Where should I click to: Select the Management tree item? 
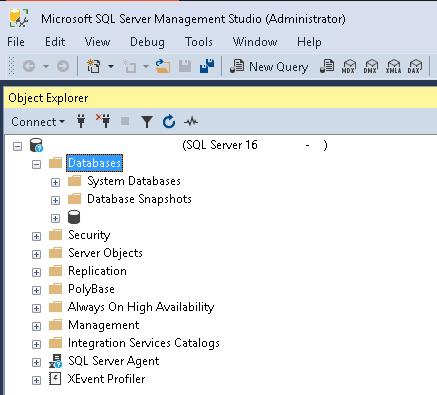tap(104, 325)
